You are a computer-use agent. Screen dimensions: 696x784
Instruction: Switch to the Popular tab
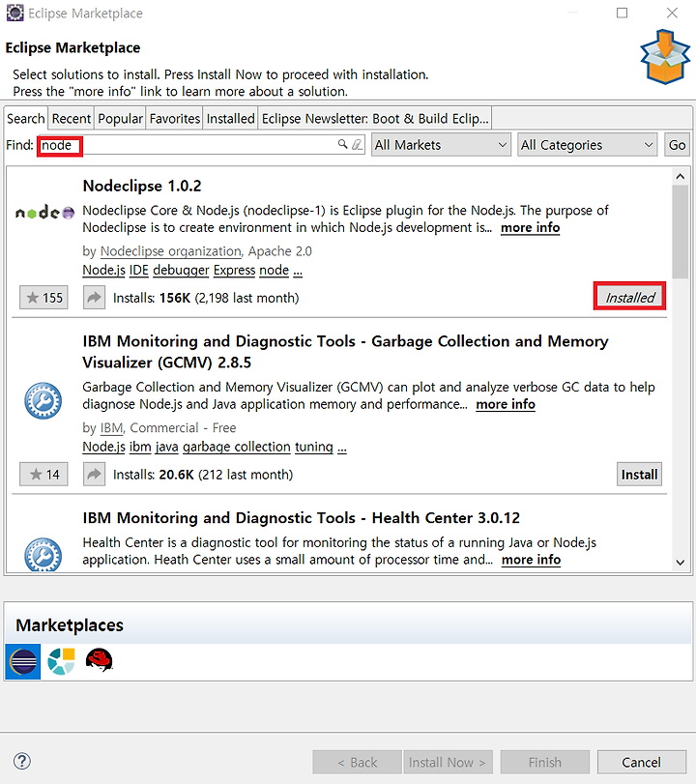point(120,119)
